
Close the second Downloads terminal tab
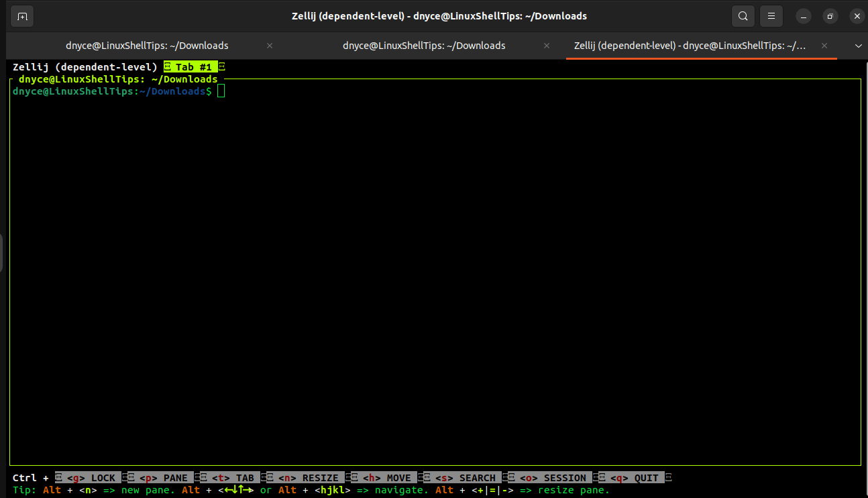pyautogui.click(x=547, y=46)
